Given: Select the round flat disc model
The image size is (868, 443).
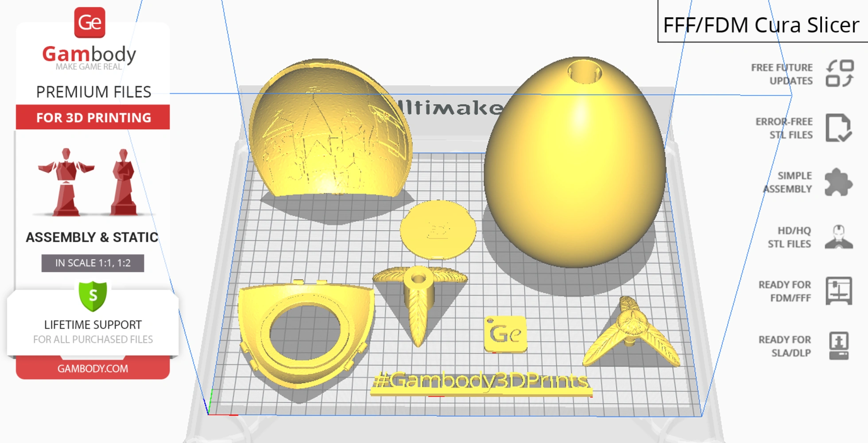Looking at the screenshot, I should pyautogui.click(x=438, y=230).
